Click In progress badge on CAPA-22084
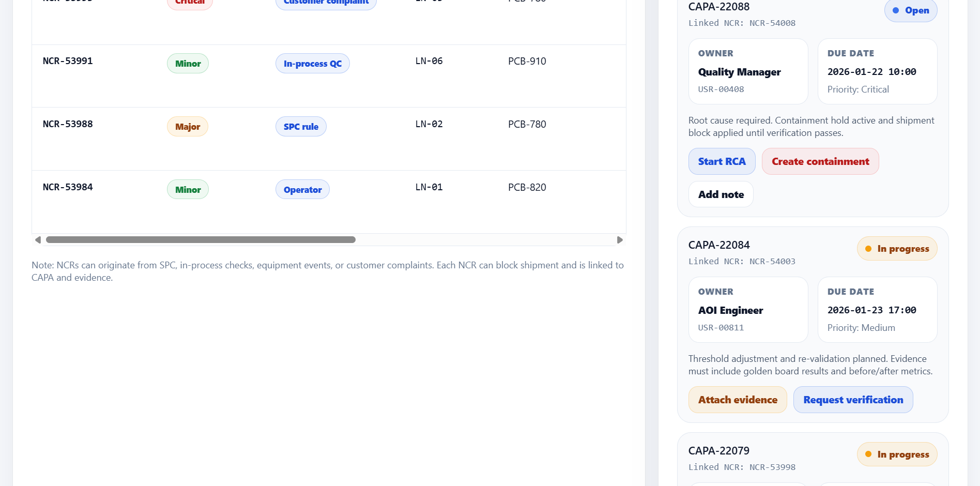The image size is (980, 486). 897,249
